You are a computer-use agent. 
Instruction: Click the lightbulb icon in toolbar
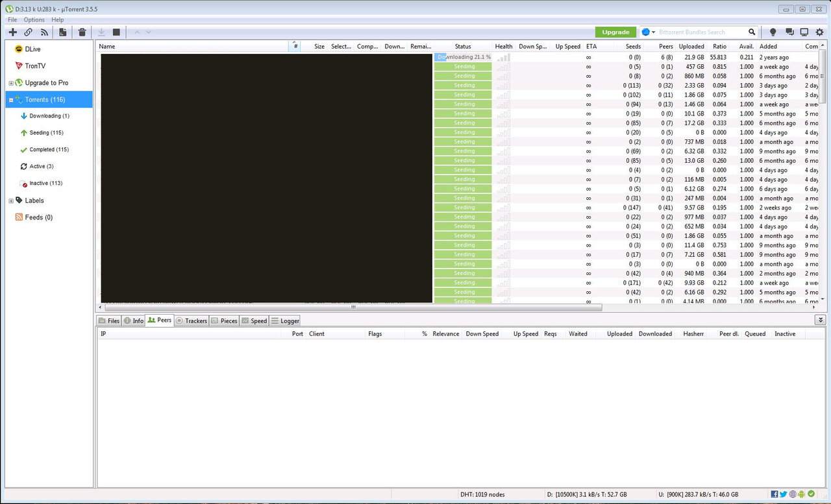pyautogui.click(x=773, y=32)
